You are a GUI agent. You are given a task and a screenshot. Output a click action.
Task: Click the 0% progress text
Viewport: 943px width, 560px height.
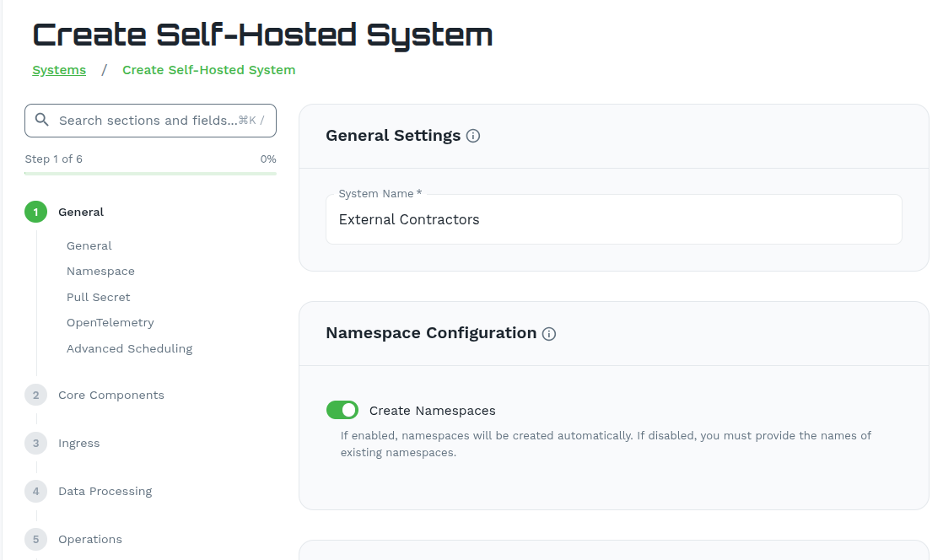pos(268,159)
